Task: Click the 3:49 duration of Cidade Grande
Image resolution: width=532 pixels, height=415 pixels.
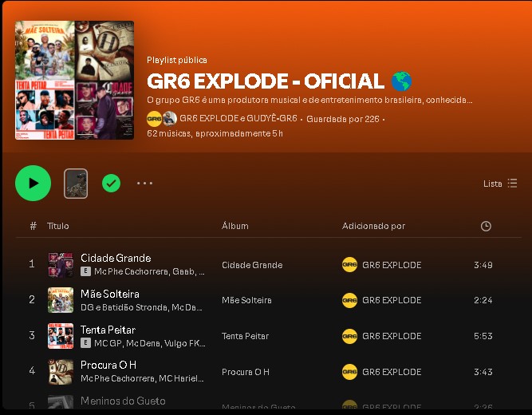Action: pos(483,265)
